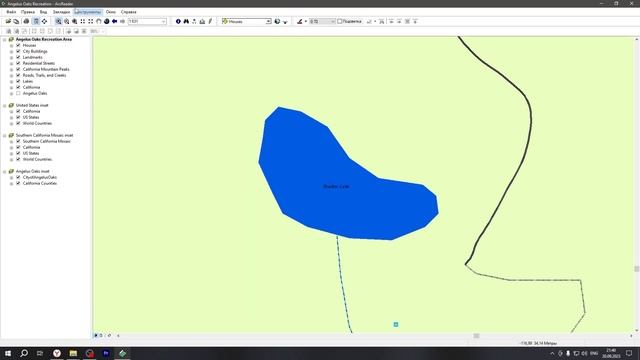640x360 pixels.
Task: Hide California Mountain Peaks layer
Action: click(x=18, y=69)
